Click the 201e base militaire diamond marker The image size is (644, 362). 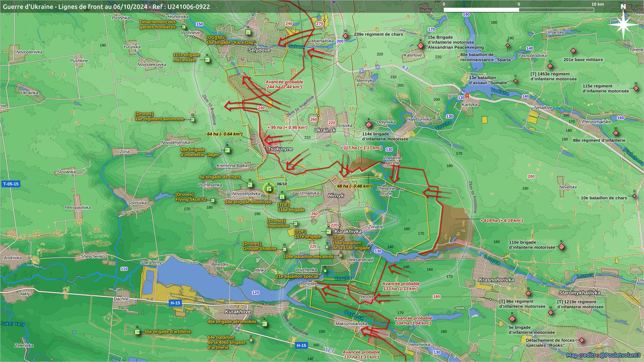(573, 51)
